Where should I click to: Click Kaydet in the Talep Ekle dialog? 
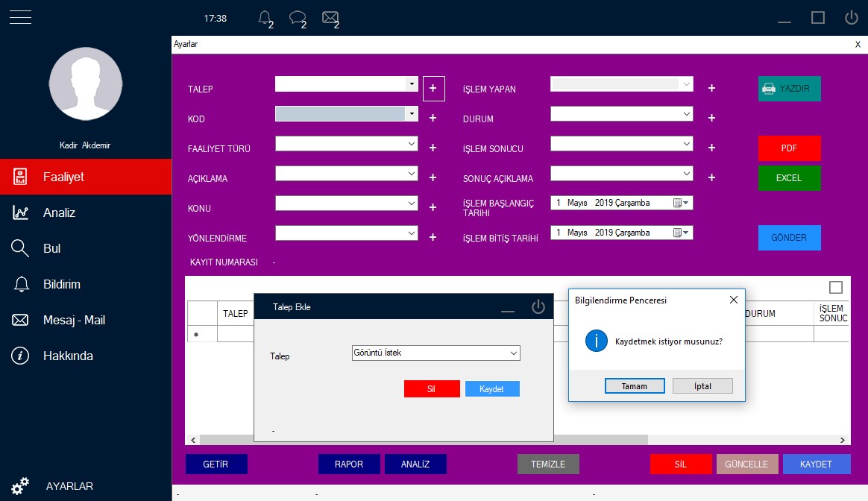point(492,388)
